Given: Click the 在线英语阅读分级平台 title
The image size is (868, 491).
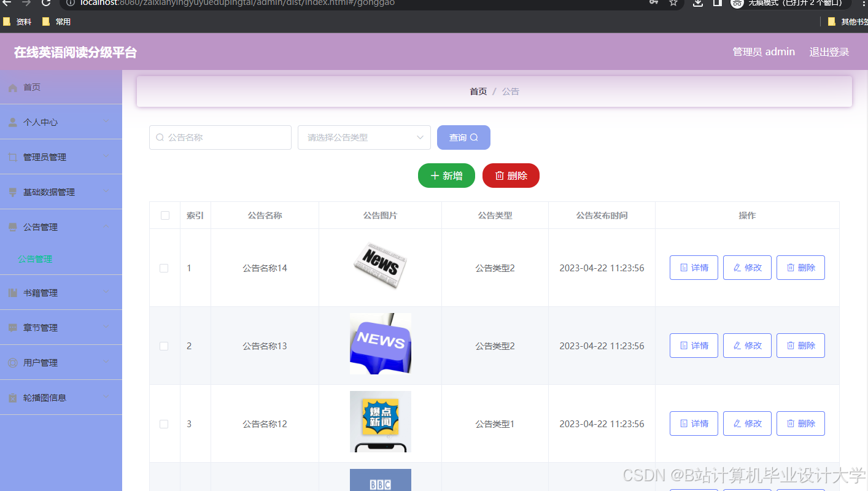Looking at the screenshot, I should 76,52.
